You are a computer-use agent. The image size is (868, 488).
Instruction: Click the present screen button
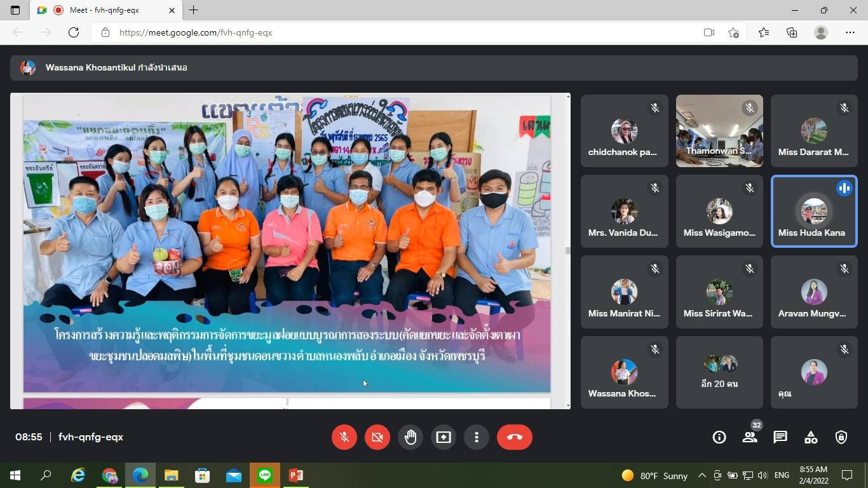(444, 437)
